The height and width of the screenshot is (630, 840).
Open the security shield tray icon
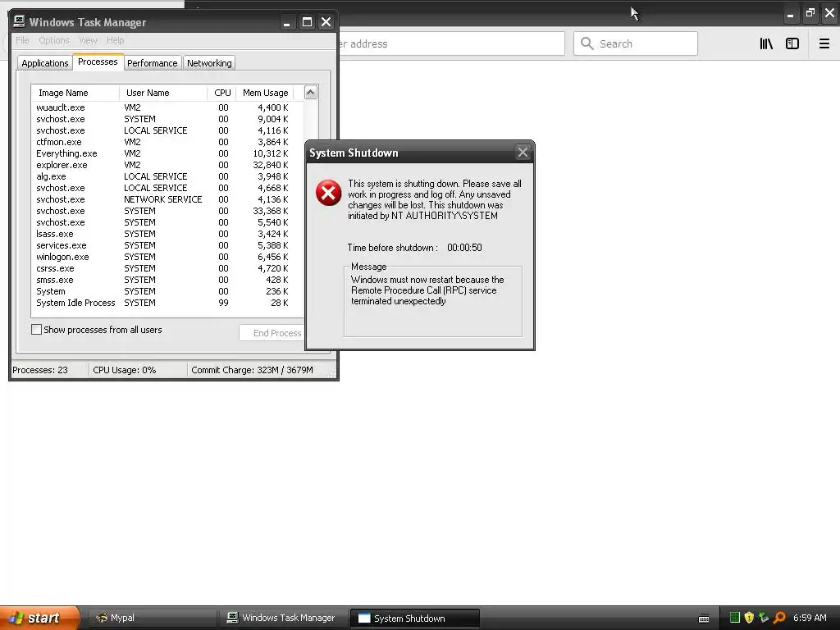(x=749, y=618)
